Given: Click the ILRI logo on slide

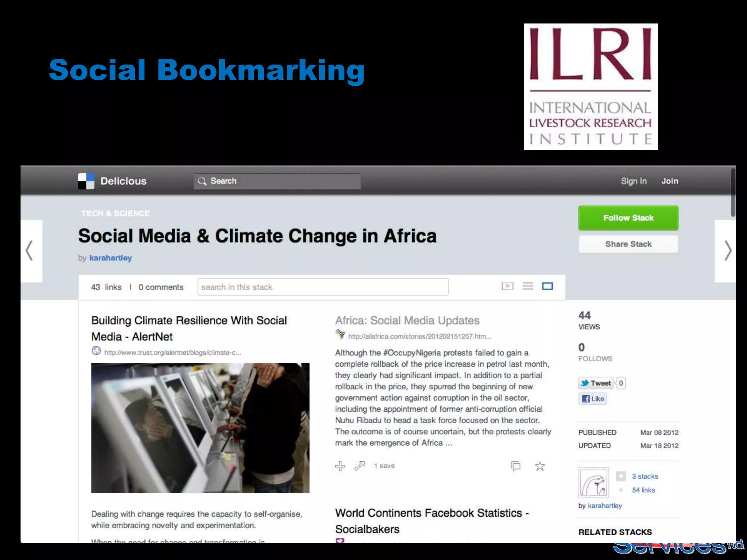Looking at the screenshot, I should pyautogui.click(x=591, y=87).
